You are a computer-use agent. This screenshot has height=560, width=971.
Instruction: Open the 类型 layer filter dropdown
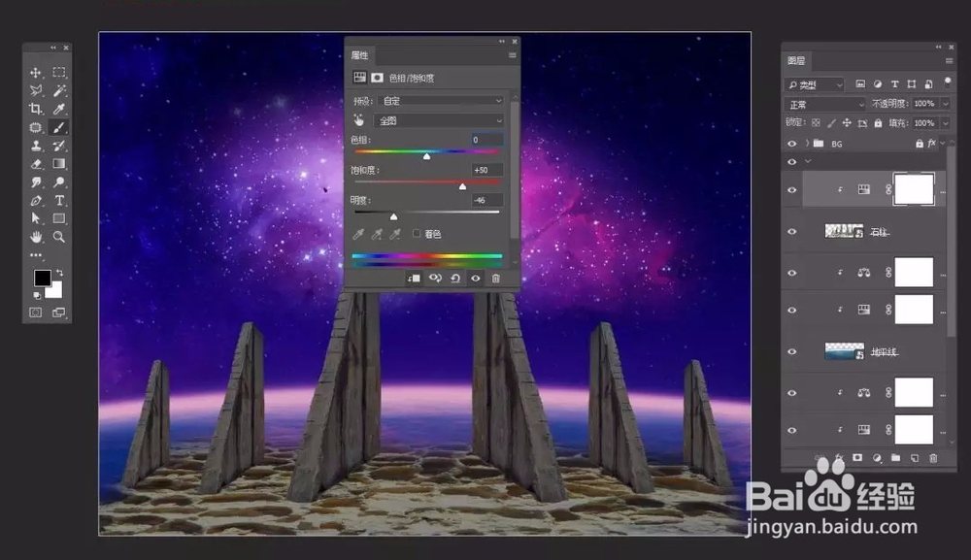815,84
